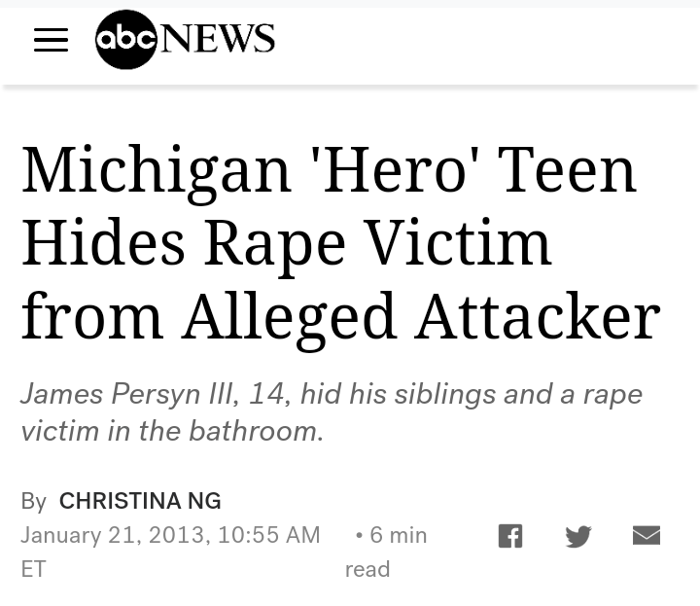The width and height of the screenshot is (700, 606).
Task: Share the article on Twitter
Action: 578,536
